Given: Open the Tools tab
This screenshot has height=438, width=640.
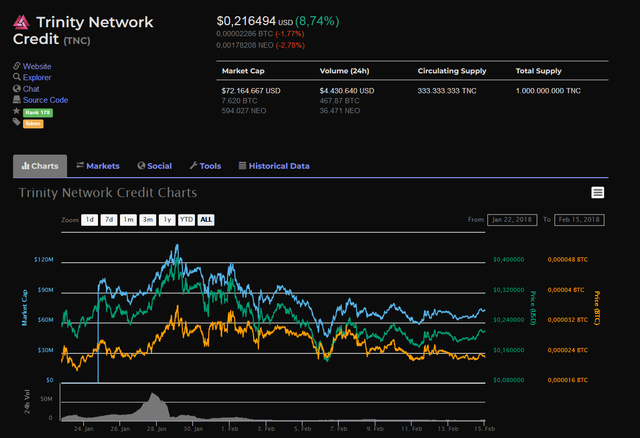Looking at the screenshot, I should point(205,166).
